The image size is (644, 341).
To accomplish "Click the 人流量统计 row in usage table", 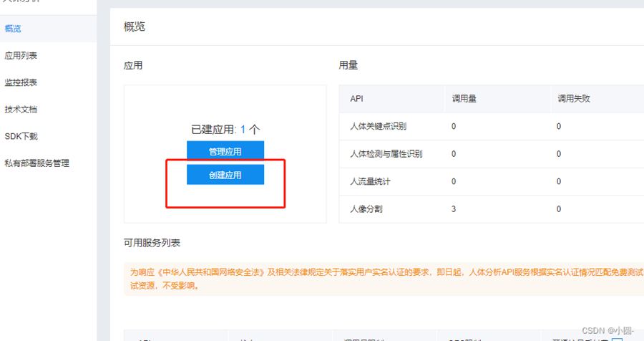I will pos(370,181).
